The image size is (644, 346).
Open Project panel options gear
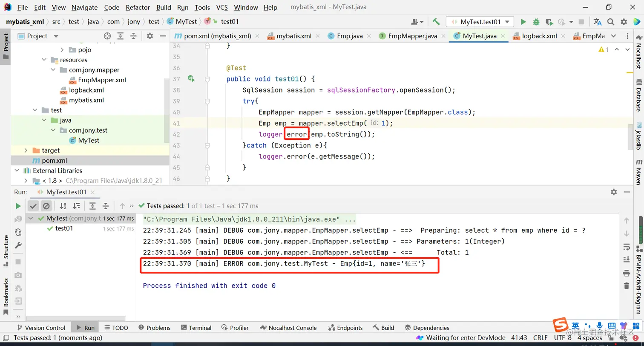pyautogui.click(x=150, y=36)
